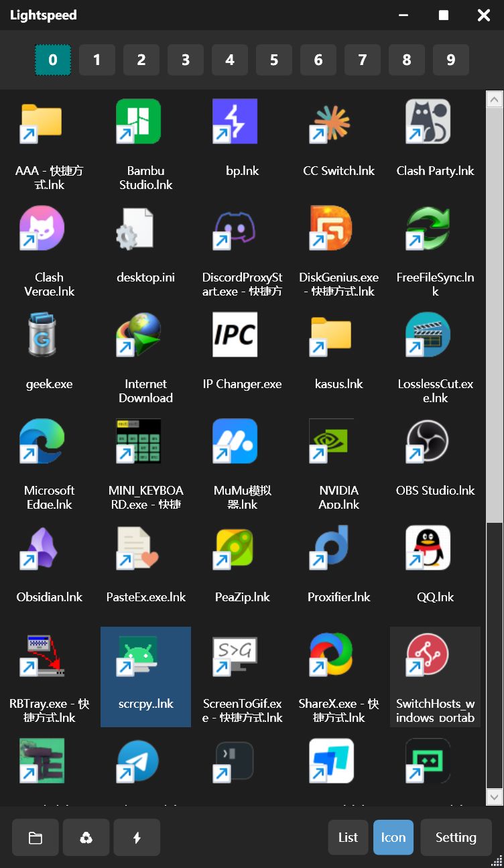Open the kasus folder shortcut

(x=331, y=335)
